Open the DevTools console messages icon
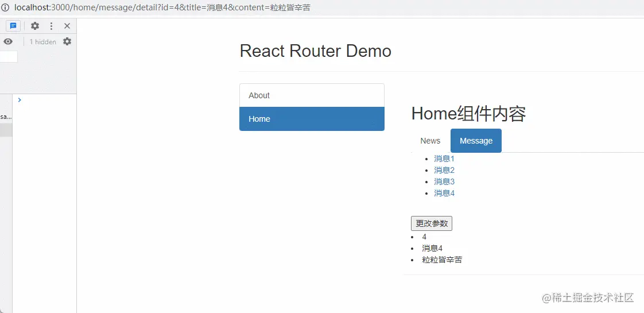Image resolution: width=644 pixels, height=313 pixels. point(13,26)
